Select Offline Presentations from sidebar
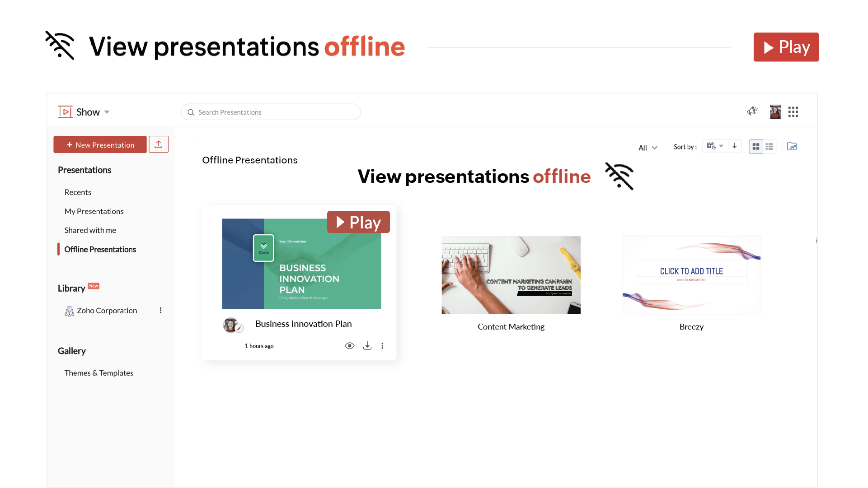This screenshot has width=868, height=488. click(99, 249)
